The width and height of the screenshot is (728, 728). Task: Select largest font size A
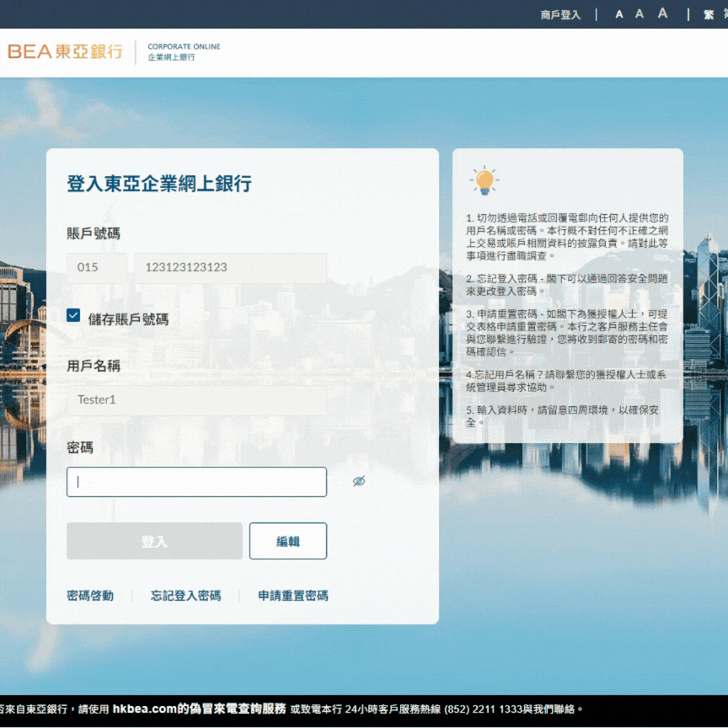(x=662, y=13)
